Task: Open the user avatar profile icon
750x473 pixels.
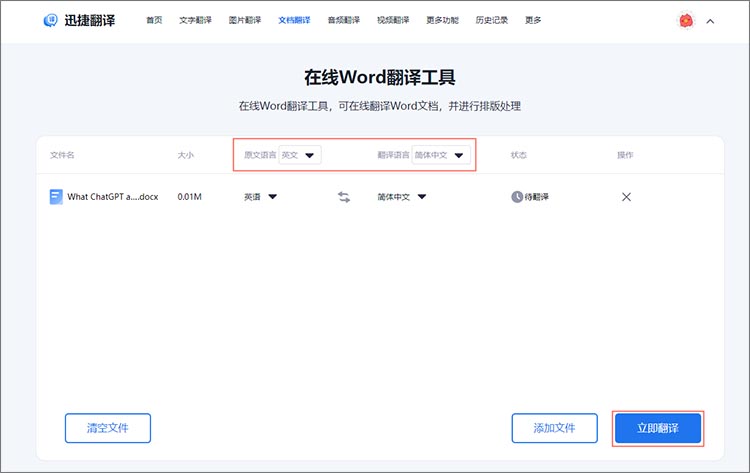Action: pos(686,21)
